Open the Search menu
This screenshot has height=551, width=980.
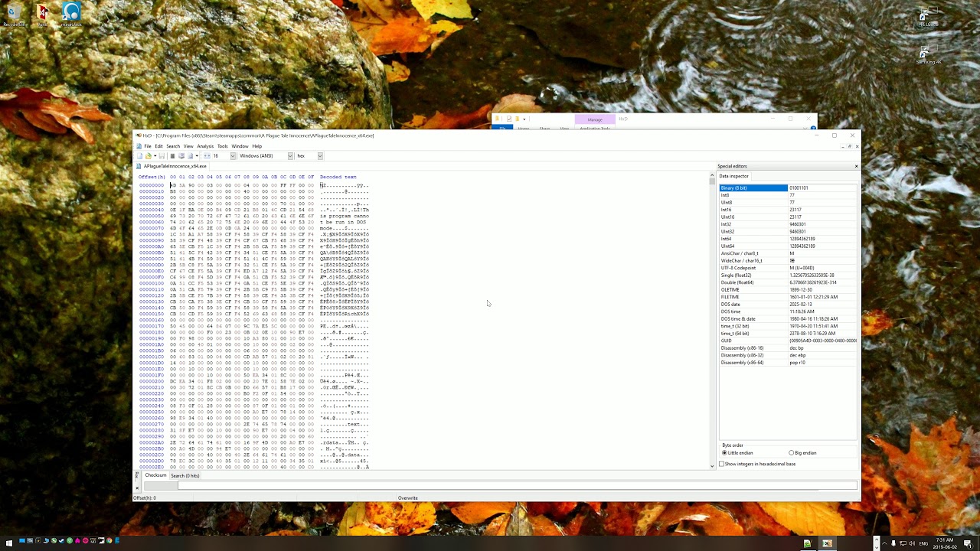(173, 146)
